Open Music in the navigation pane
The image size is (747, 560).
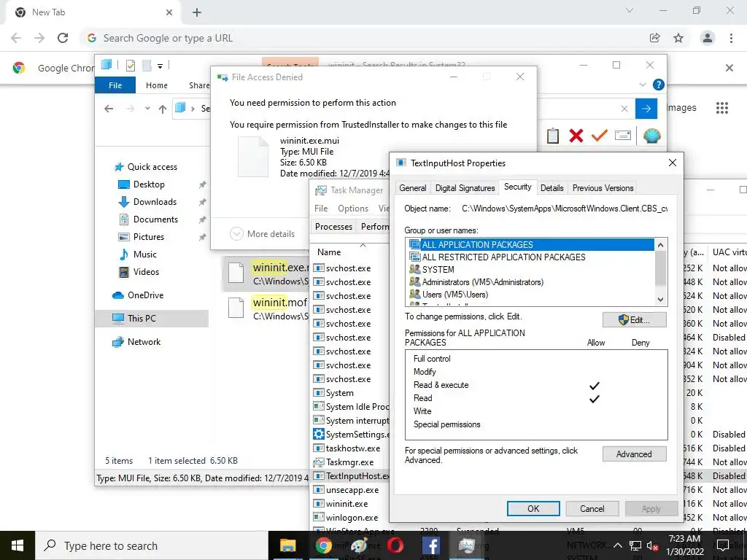click(144, 254)
